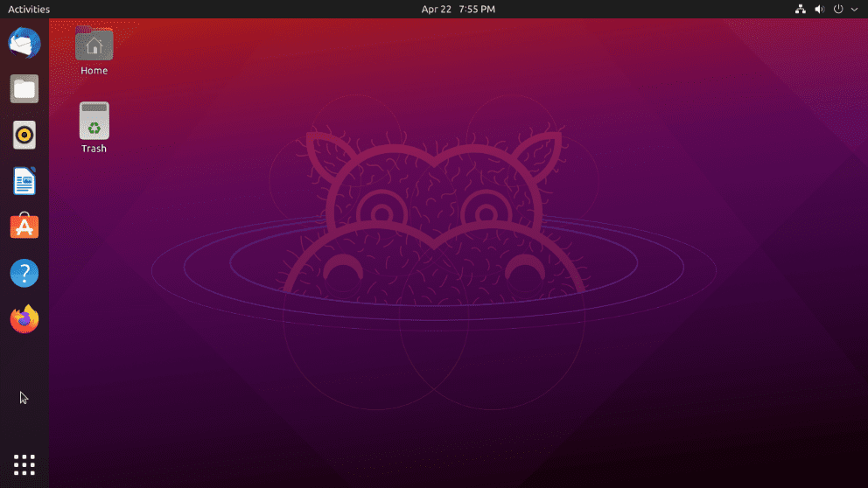Select the "Home" desktop label
Viewport: 868px width, 488px height.
click(94, 70)
